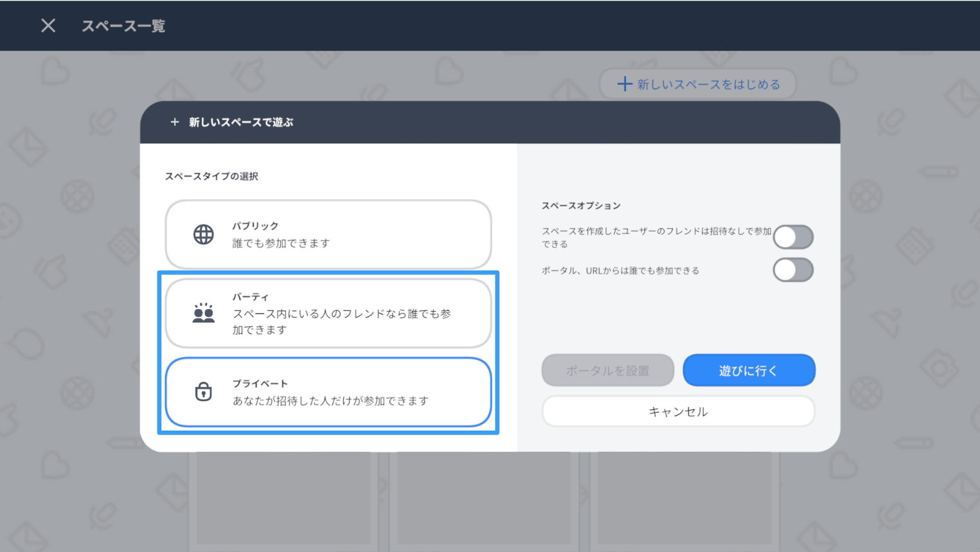Click the スペース一覧 page title

[x=123, y=26]
